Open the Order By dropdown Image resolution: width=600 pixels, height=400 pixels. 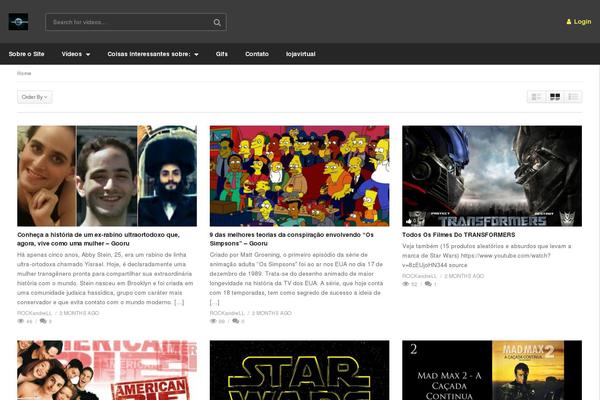(x=35, y=97)
